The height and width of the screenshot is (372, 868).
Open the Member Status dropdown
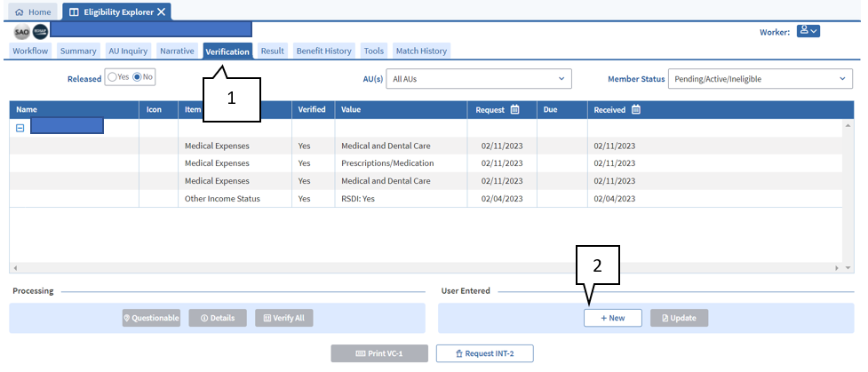tap(760, 79)
